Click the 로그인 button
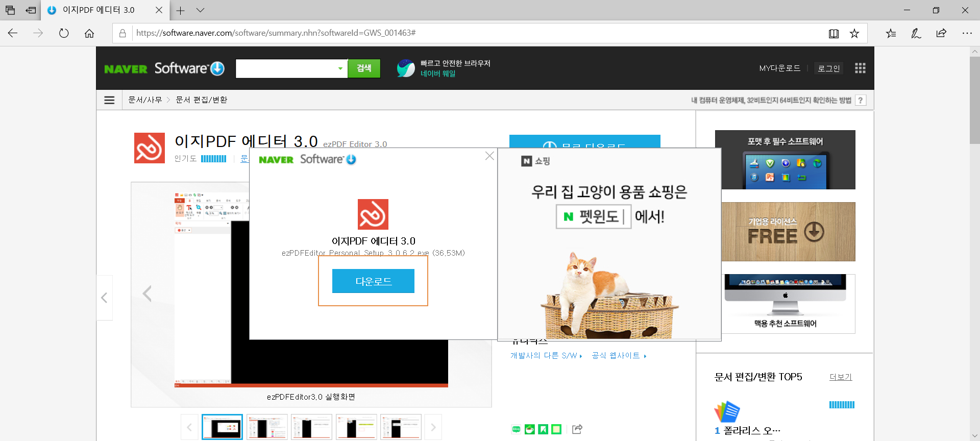Image resolution: width=980 pixels, height=441 pixels. tap(828, 68)
